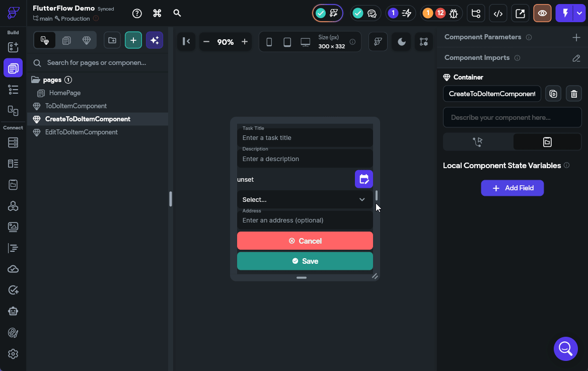Open AI Agents robot sidebar icon
Image resolution: width=588 pixels, height=371 pixels.
pos(13,312)
